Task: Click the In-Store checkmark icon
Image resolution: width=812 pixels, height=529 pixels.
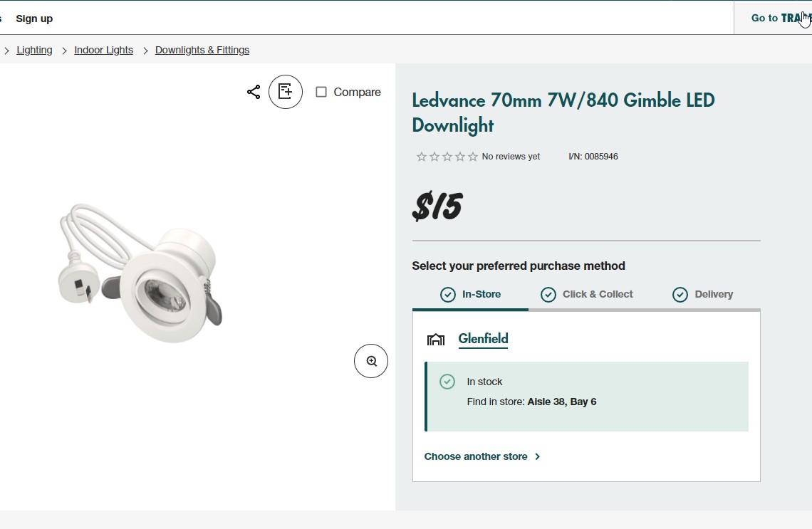Action: point(448,295)
